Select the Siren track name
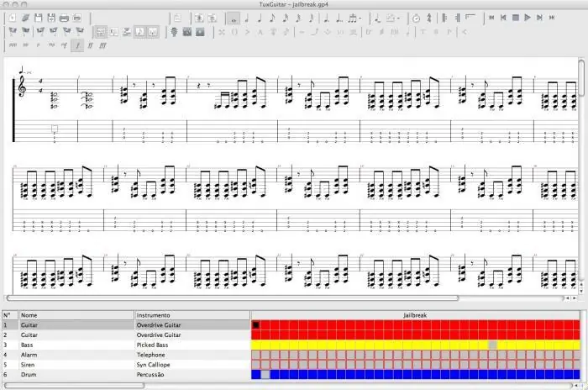 [x=28, y=365]
